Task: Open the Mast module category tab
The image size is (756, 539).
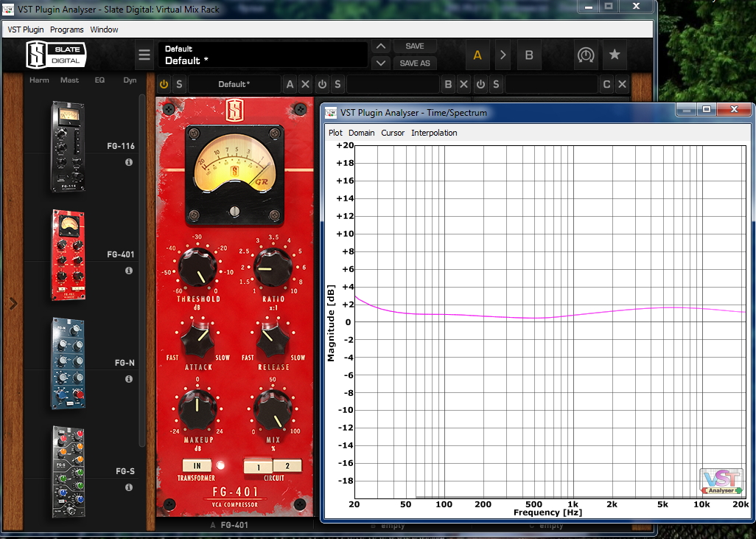Action: tap(69, 80)
